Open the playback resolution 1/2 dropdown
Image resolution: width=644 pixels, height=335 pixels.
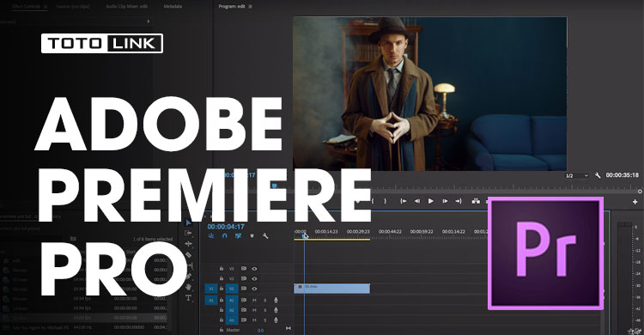click(x=577, y=175)
